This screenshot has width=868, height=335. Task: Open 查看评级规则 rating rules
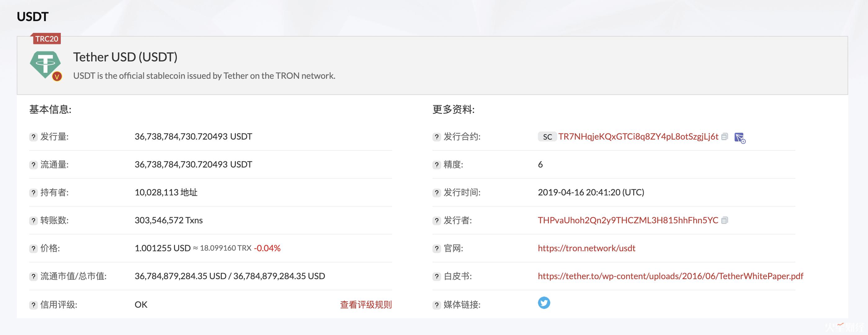(366, 304)
